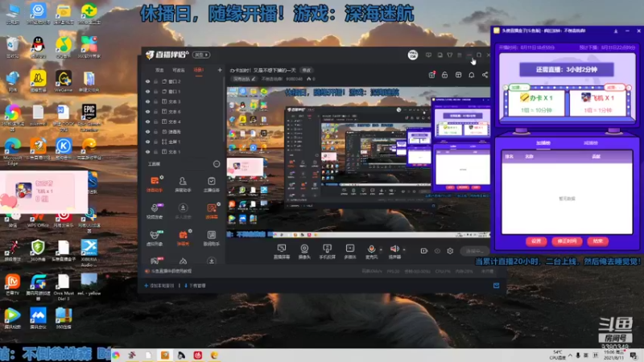Click the round user avatar in title bar
Image resolution: width=644 pixels, height=362 pixels.
[413, 55]
